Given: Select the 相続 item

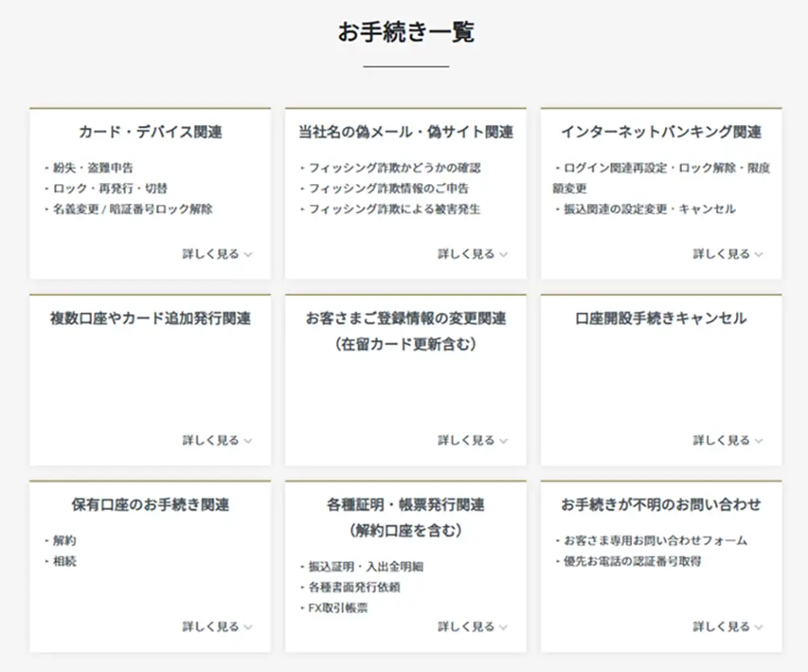Looking at the screenshot, I should pos(65,561).
